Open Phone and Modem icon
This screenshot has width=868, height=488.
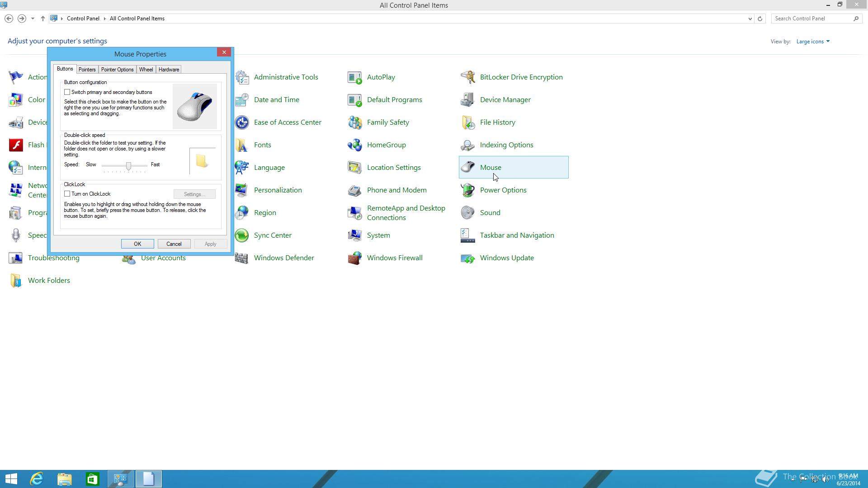pos(355,190)
